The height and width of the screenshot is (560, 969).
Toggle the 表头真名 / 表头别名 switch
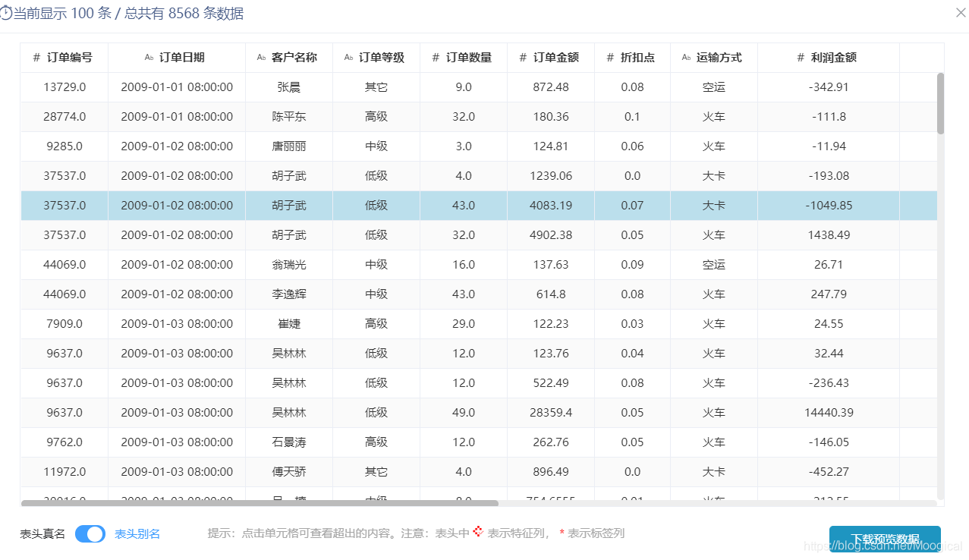click(x=90, y=534)
